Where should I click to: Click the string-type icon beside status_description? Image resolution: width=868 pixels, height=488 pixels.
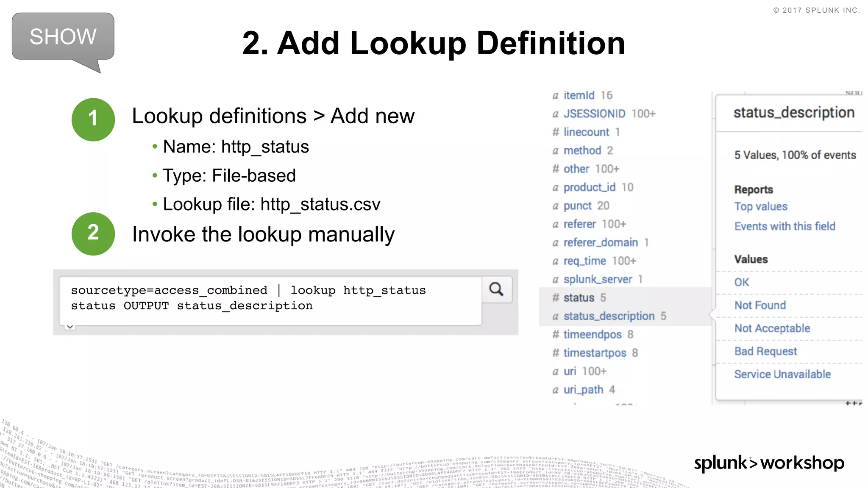[556, 317]
